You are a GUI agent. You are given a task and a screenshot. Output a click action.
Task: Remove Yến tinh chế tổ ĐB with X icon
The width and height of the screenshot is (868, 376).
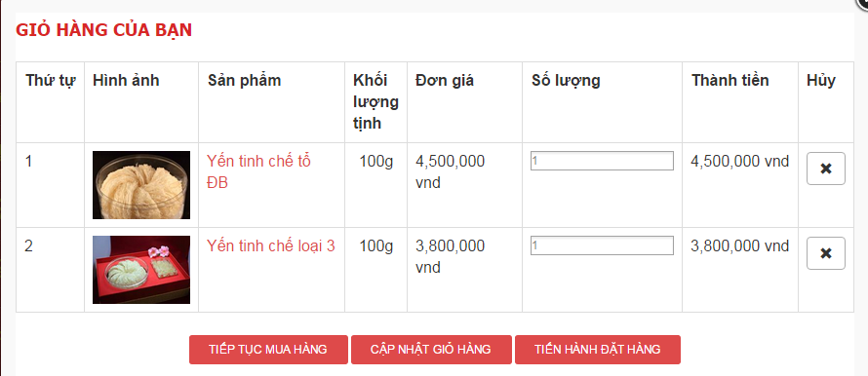coord(825,169)
